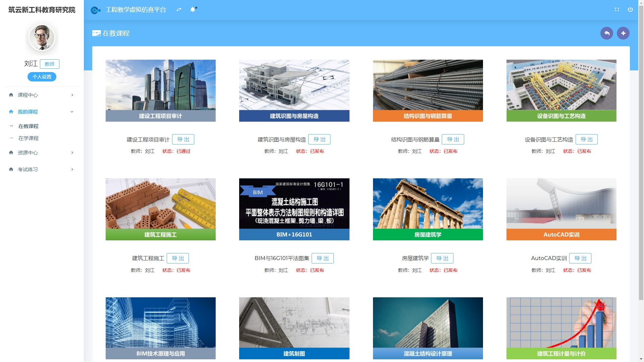Open the BIM+16G101 course thumbnail
Image resolution: width=644 pixels, height=362 pixels.
point(294,209)
